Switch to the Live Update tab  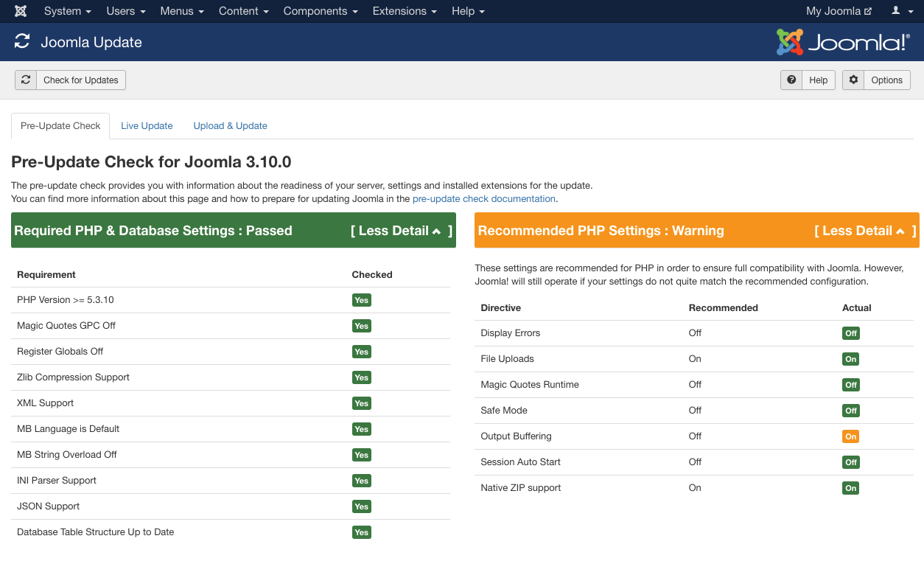pos(147,126)
